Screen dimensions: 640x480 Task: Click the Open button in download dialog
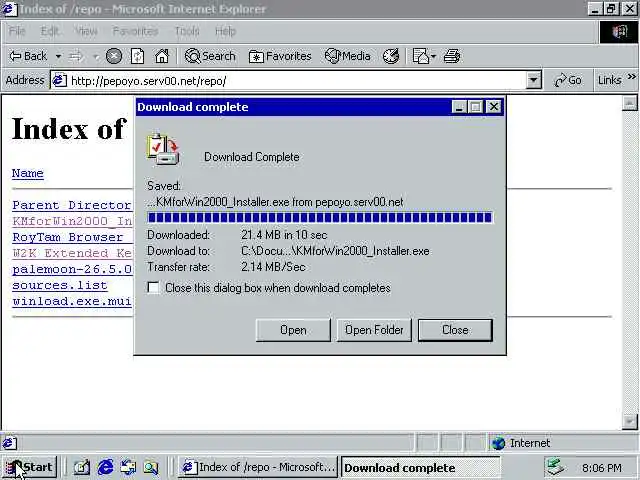click(x=293, y=330)
